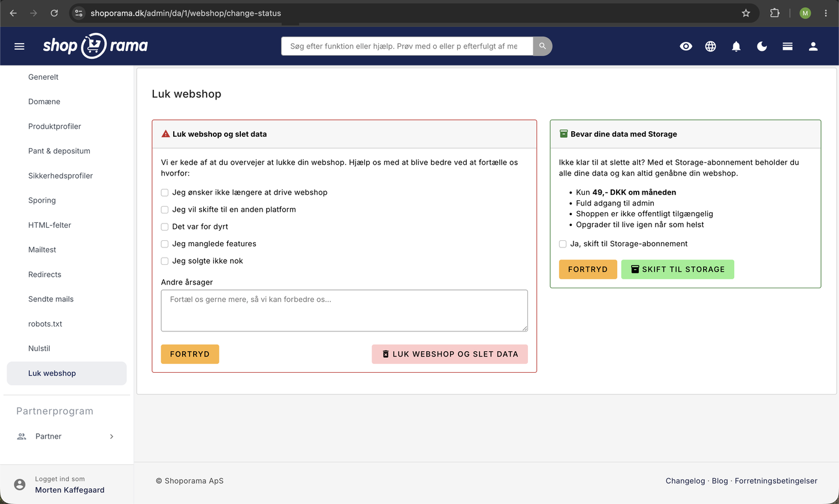Image resolution: width=839 pixels, height=504 pixels.
Task: Open browser extensions puzzle icon
Action: click(775, 13)
